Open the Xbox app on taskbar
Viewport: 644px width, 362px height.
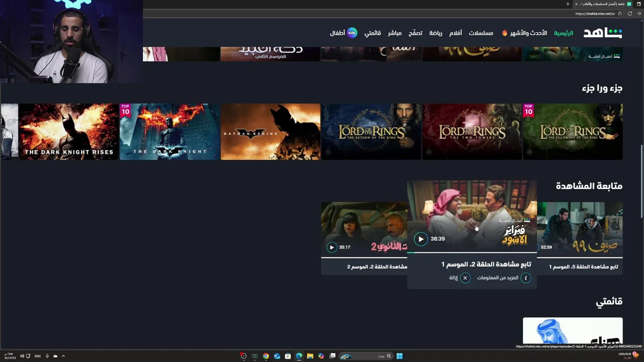(x=255, y=356)
